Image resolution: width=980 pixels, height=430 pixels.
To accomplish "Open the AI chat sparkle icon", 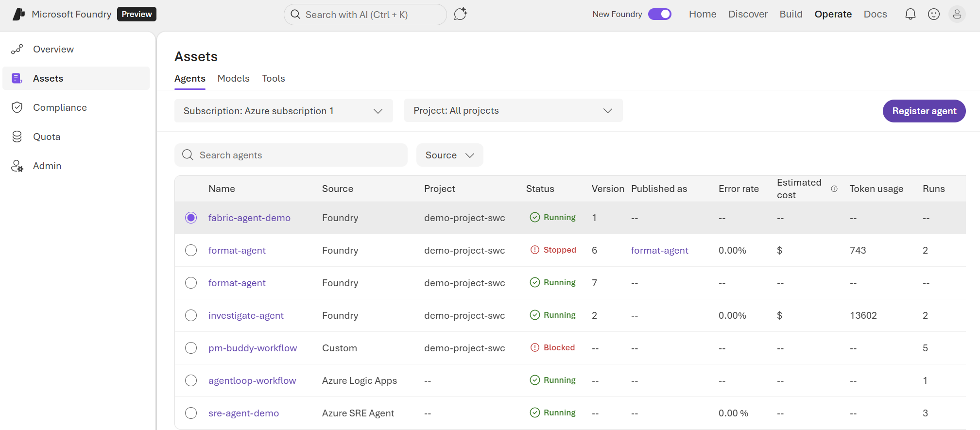I will pyautogui.click(x=460, y=14).
